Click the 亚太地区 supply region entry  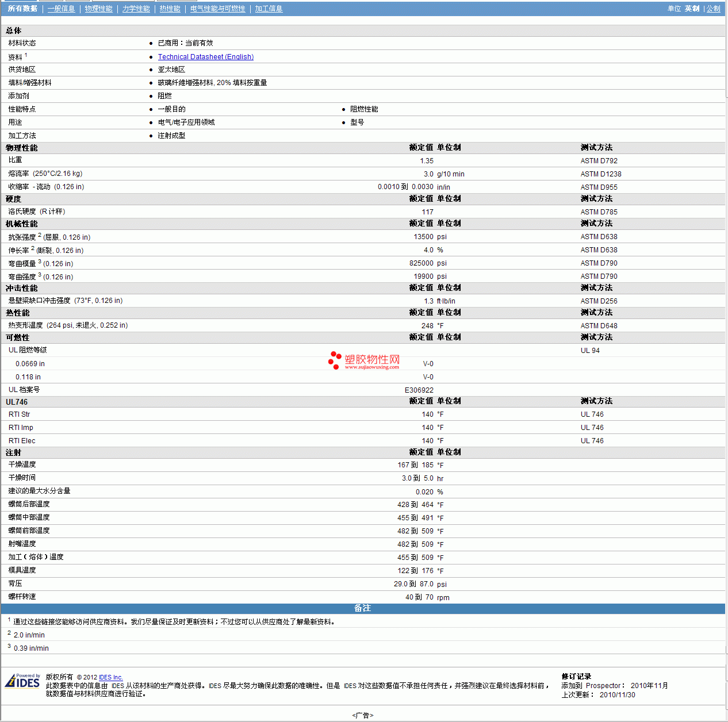(x=172, y=70)
